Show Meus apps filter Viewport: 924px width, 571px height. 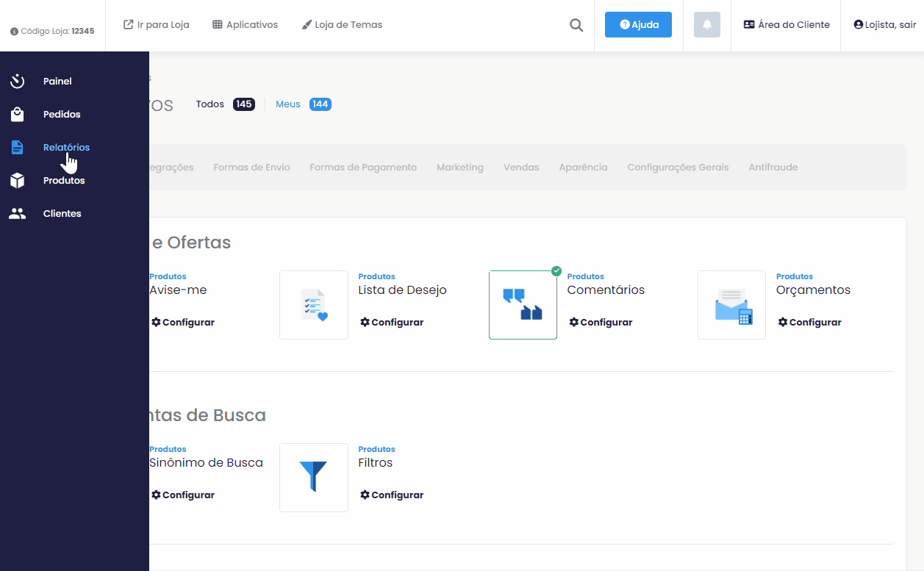[304, 104]
